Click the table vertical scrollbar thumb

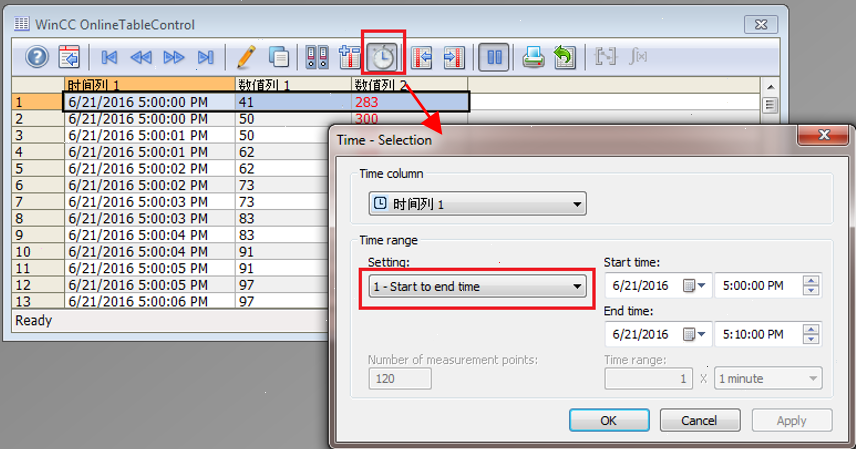[x=770, y=105]
